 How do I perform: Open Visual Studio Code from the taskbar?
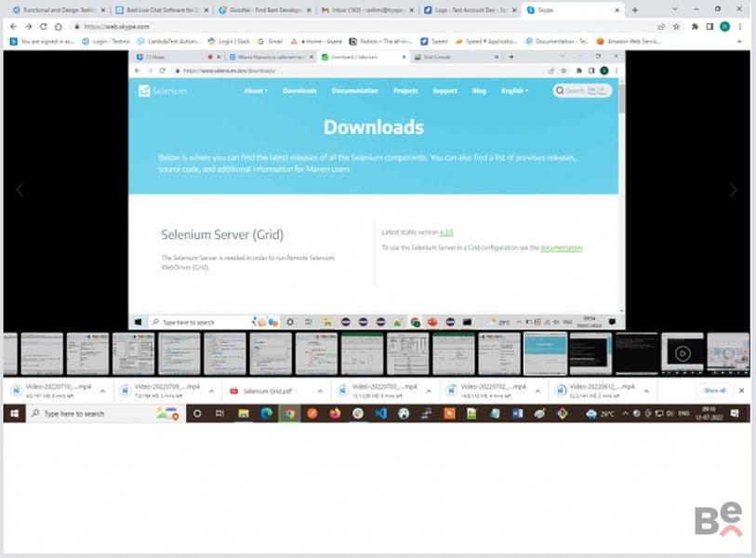click(x=381, y=414)
